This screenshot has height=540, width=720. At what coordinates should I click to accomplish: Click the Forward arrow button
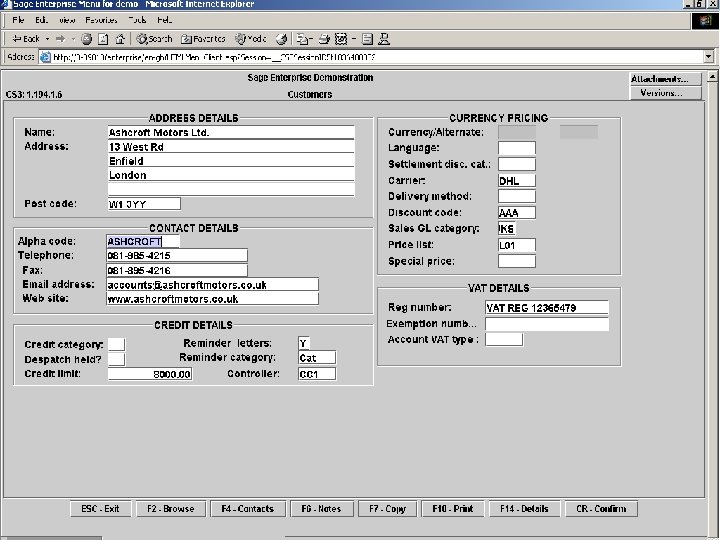click(x=61, y=39)
